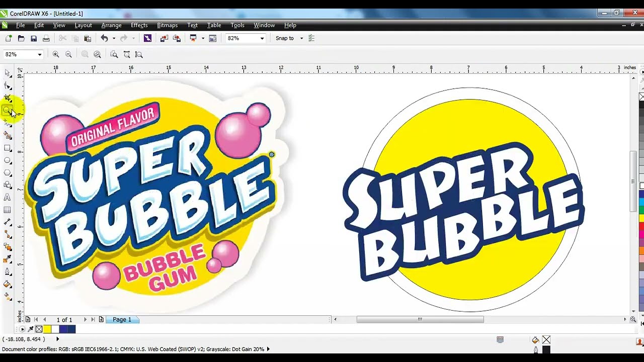Select the Outline pen tool
The height and width of the screenshot is (362, 644).
(x=8, y=272)
